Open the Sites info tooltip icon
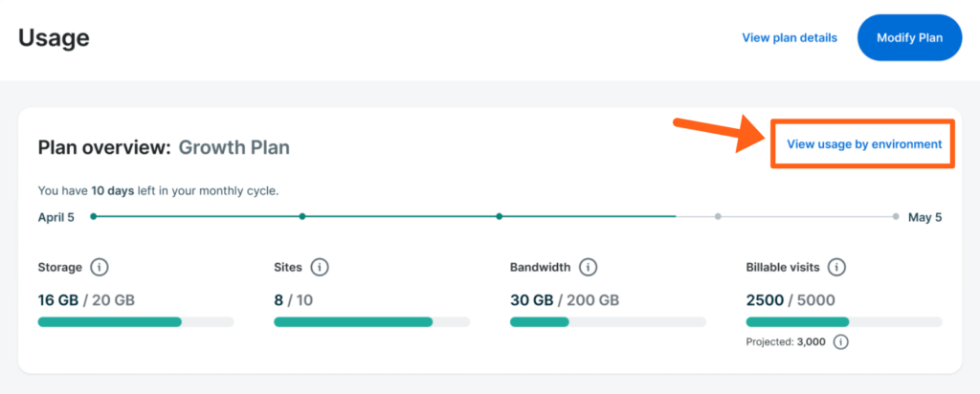The width and height of the screenshot is (980, 394). [x=320, y=268]
